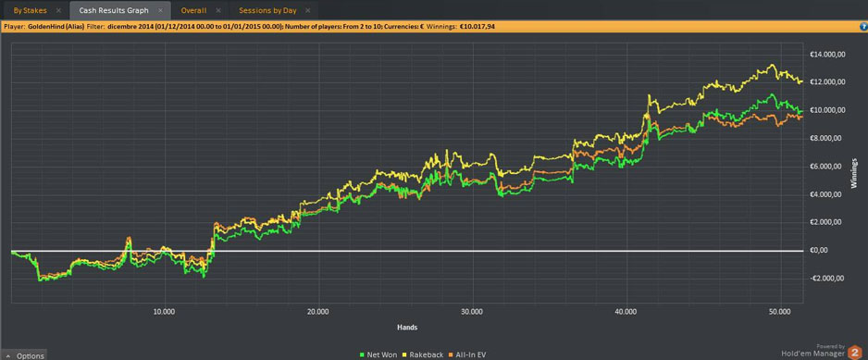Click the €8.000,00 axis value
This screenshot has height=360, width=868.
coord(827,139)
